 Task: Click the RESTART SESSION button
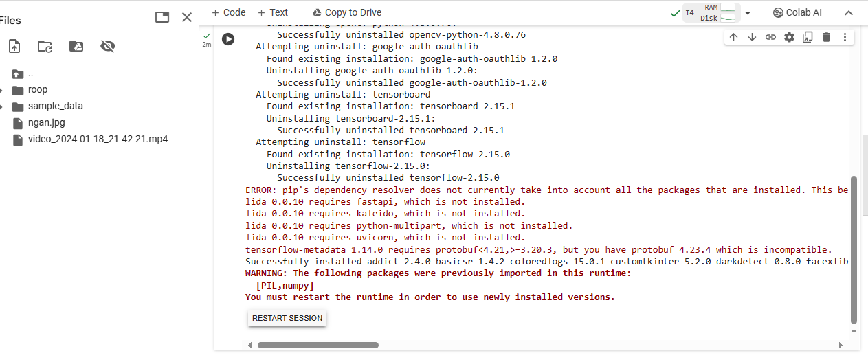[287, 318]
